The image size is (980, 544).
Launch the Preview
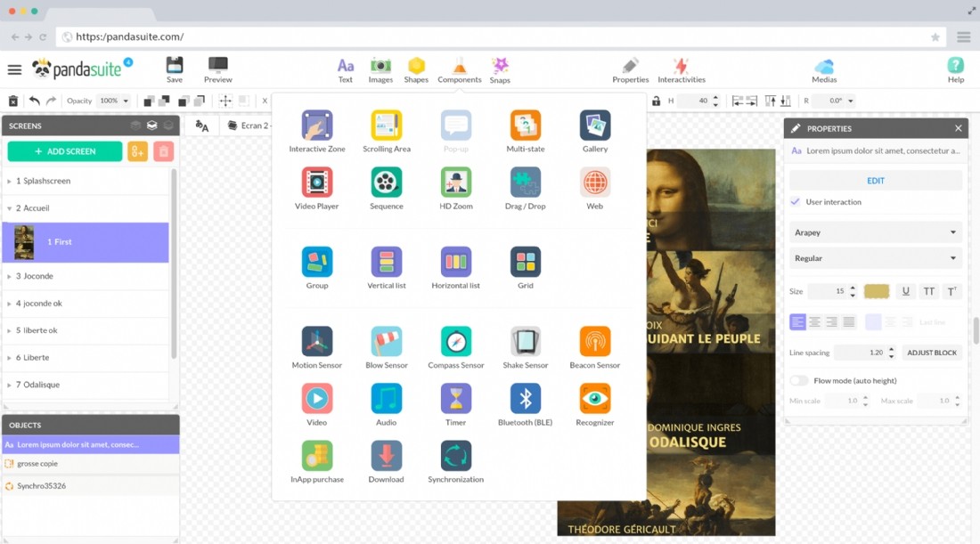coord(217,70)
